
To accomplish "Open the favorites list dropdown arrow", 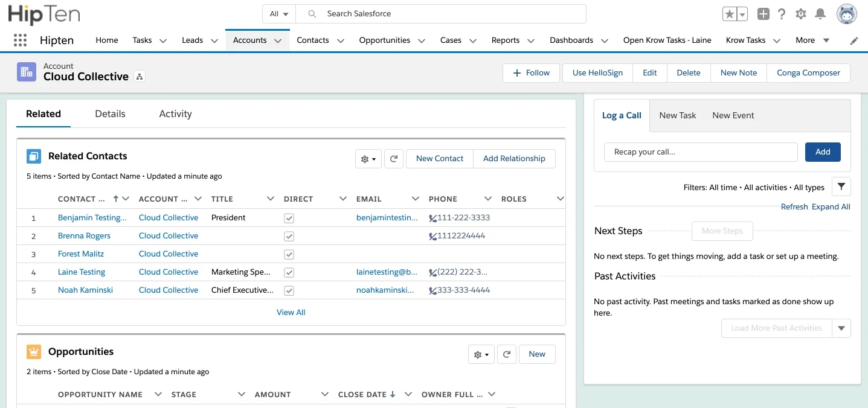I will [742, 14].
